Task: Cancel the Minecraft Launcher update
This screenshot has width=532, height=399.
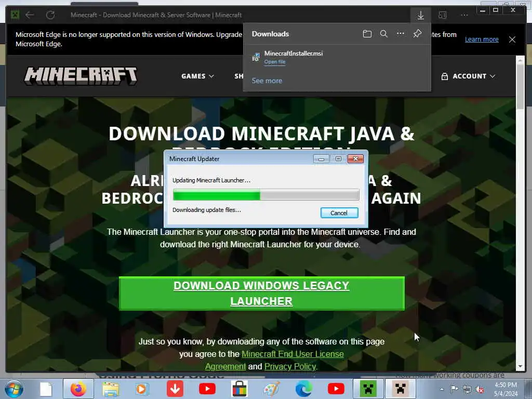Action: click(339, 212)
